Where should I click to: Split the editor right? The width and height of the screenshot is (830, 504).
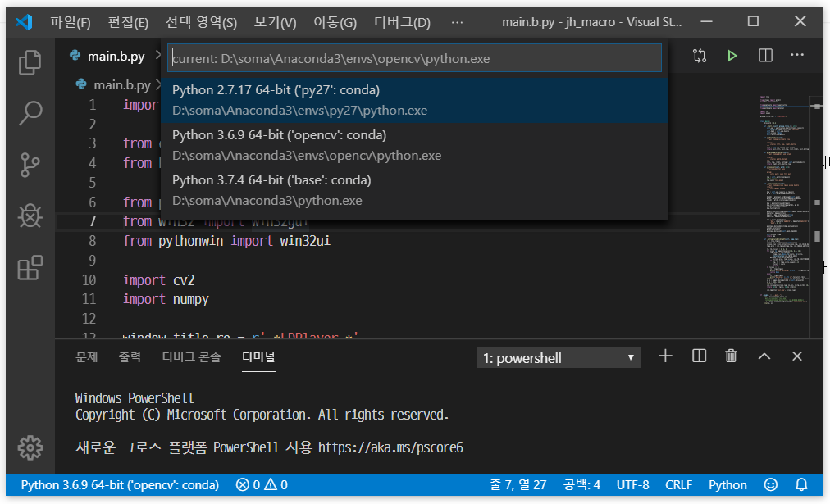click(765, 56)
